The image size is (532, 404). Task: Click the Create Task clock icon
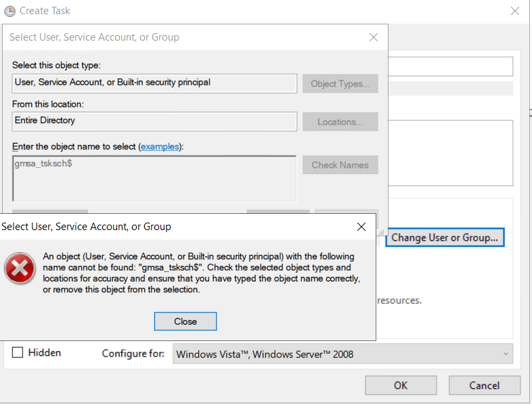click(9, 11)
